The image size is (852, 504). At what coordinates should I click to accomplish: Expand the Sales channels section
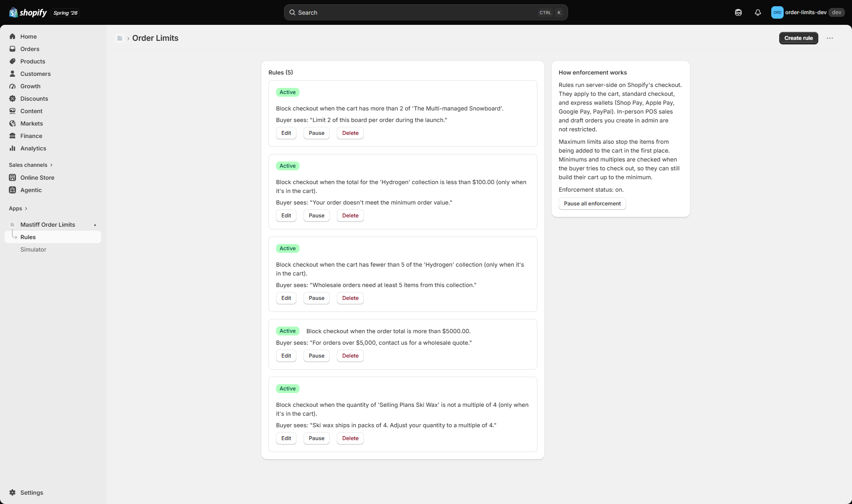pos(31,165)
